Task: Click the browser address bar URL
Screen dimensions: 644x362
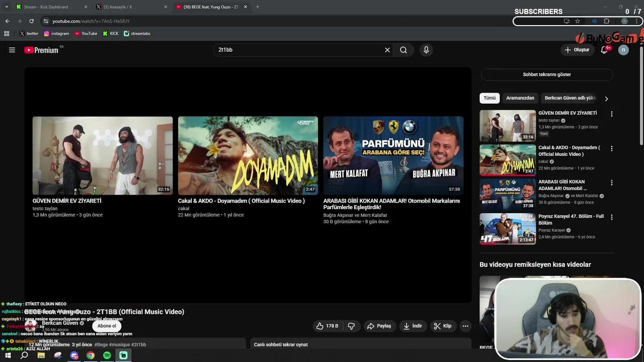Action: 91,21
